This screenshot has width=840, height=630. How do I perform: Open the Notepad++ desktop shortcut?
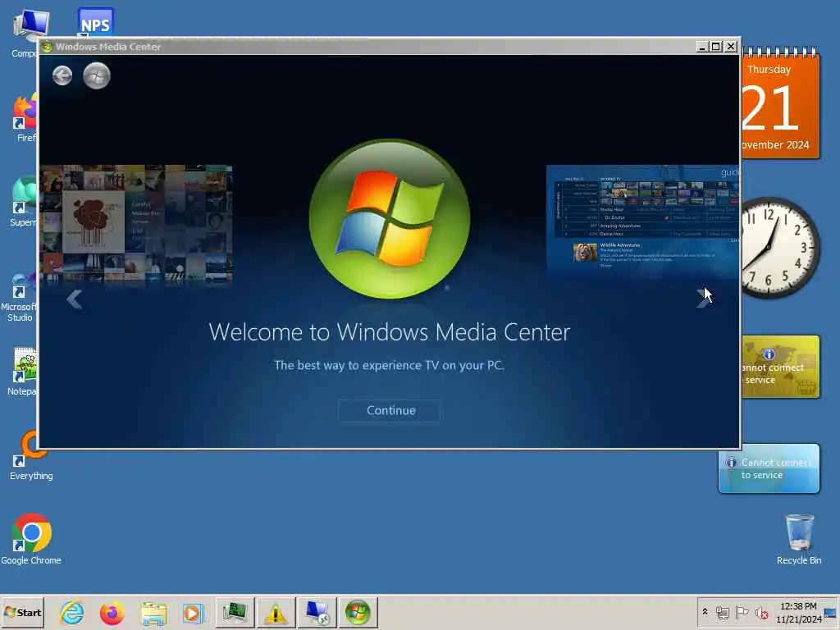(x=22, y=371)
